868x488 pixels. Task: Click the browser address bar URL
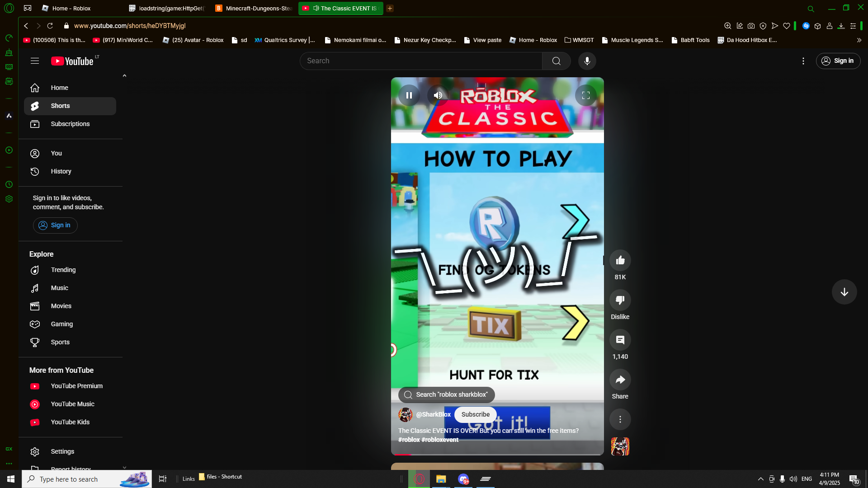(130, 26)
